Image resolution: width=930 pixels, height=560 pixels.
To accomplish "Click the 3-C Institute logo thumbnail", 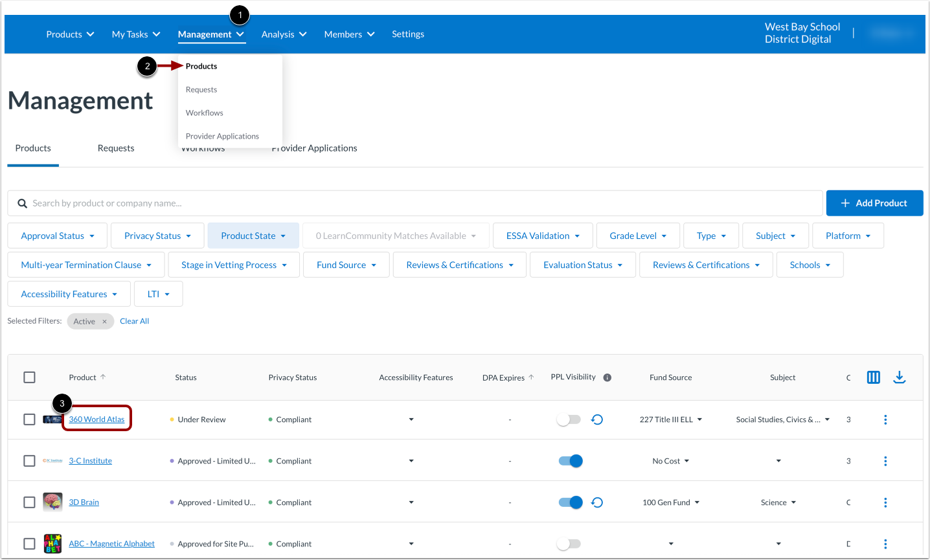I will [x=52, y=461].
